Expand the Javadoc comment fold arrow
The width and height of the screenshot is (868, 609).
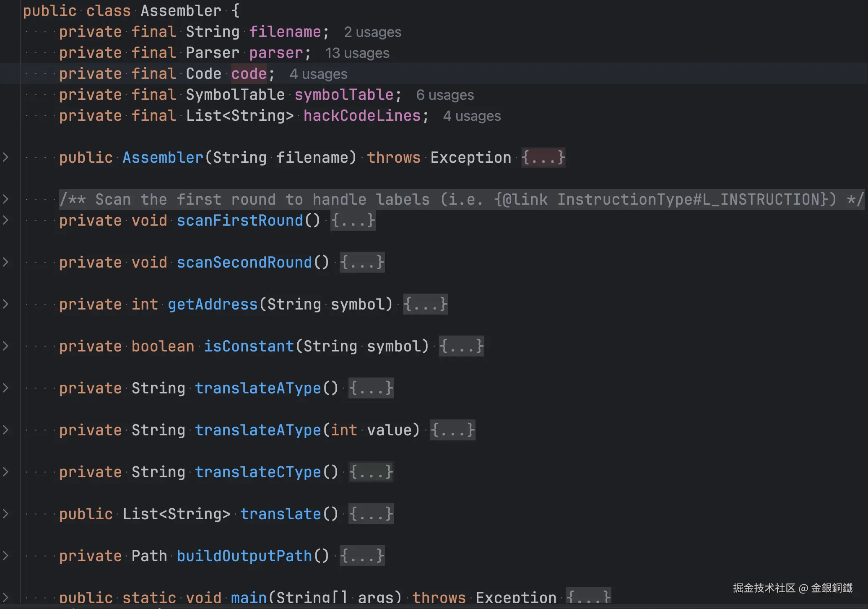[6, 199]
